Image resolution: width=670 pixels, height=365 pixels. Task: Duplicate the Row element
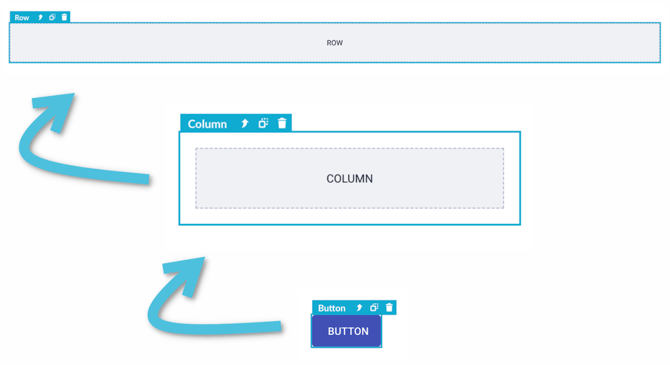click(x=52, y=18)
